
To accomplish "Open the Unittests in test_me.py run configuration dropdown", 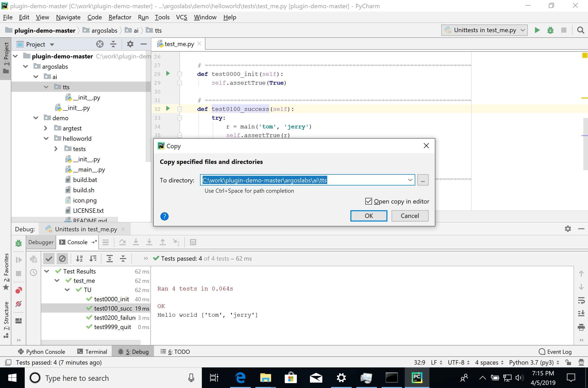I will pyautogui.click(x=484, y=30).
